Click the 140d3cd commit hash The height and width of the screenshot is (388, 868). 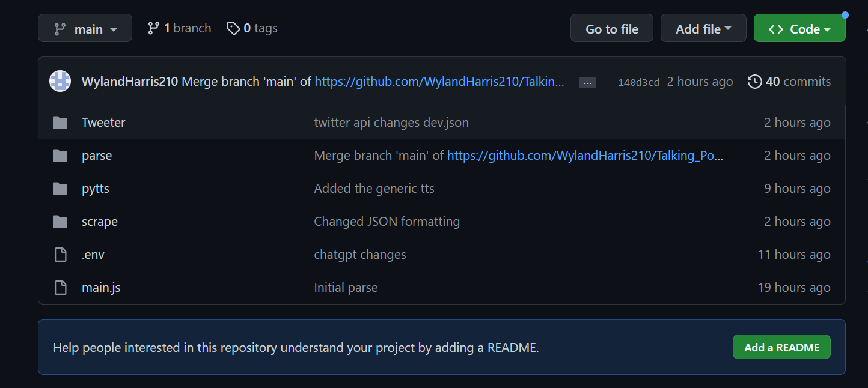(638, 82)
